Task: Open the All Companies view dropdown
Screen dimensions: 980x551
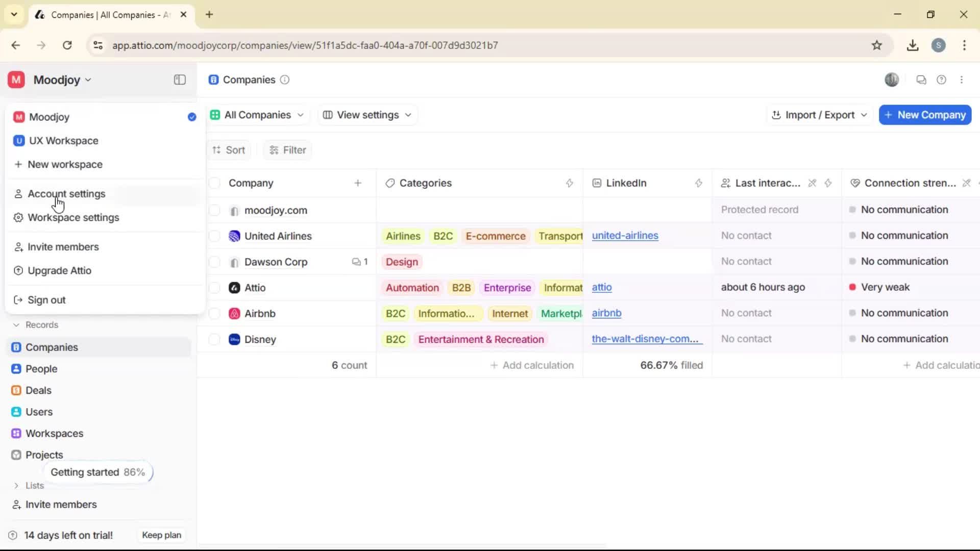Action: click(x=257, y=115)
